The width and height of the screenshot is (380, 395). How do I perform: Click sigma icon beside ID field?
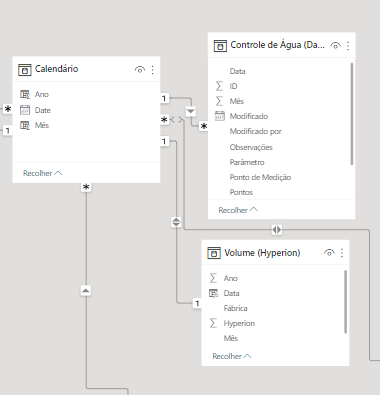click(219, 86)
